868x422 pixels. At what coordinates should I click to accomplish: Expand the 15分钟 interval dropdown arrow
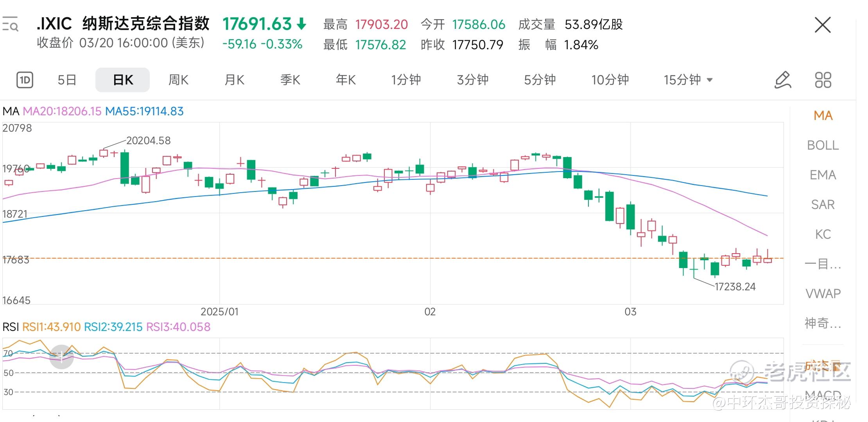pyautogui.click(x=710, y=80)
